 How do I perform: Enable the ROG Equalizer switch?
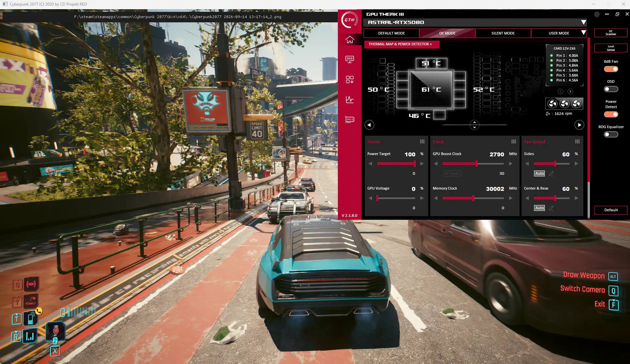[x=611, y=134]
